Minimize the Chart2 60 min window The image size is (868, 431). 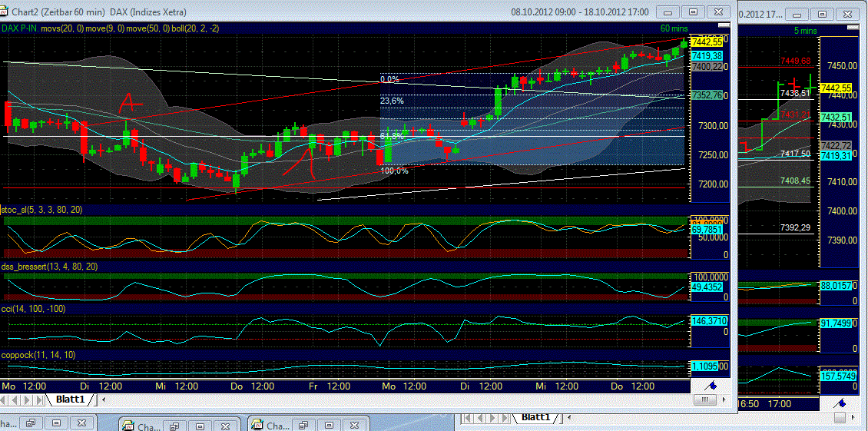click(x=667, y=11)
